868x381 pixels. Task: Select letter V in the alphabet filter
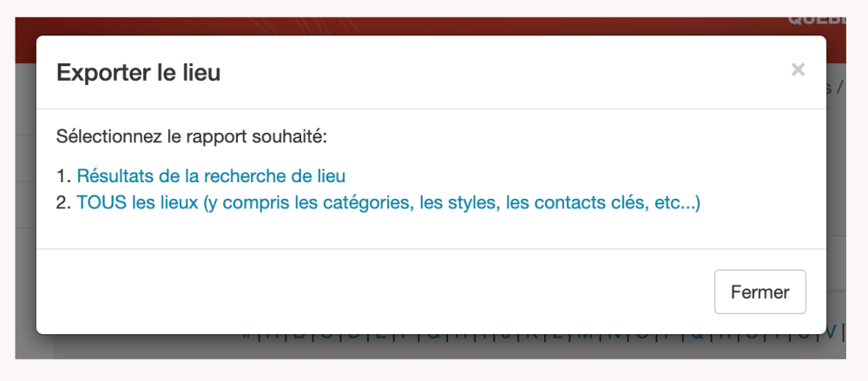click(x=831, y=332)
